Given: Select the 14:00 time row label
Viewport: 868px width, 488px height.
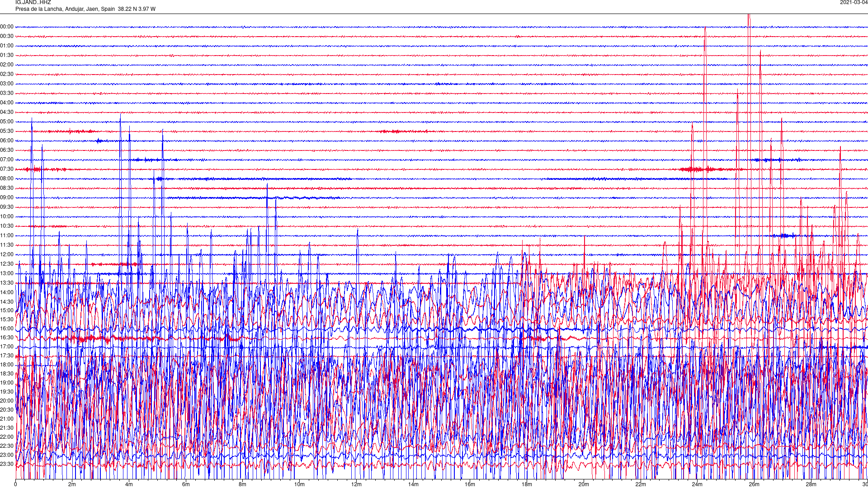Looking at the screenshot, I should 7,293.
